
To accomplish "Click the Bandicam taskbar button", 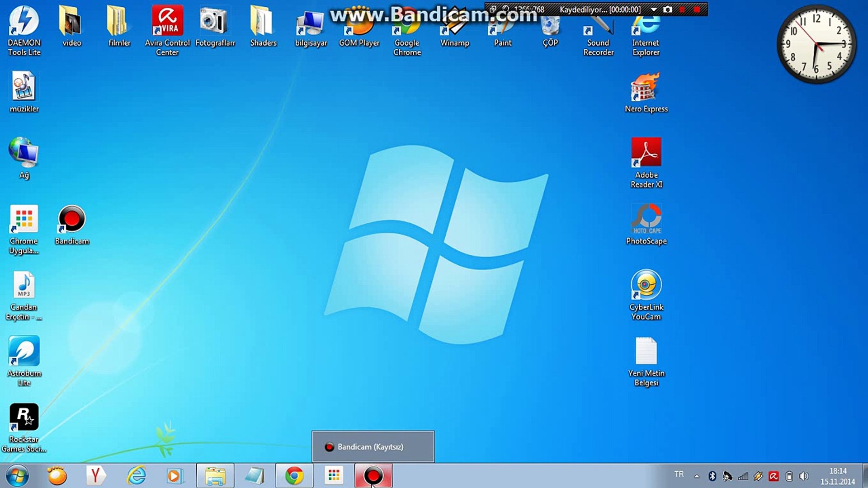I will pyautogui.click(x=373, y=476).
